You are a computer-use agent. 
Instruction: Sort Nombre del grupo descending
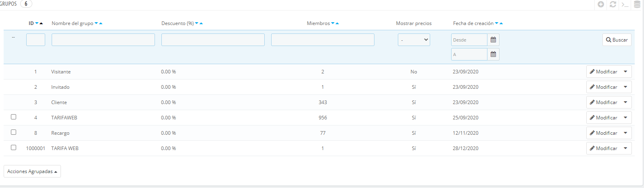[96, 23]
